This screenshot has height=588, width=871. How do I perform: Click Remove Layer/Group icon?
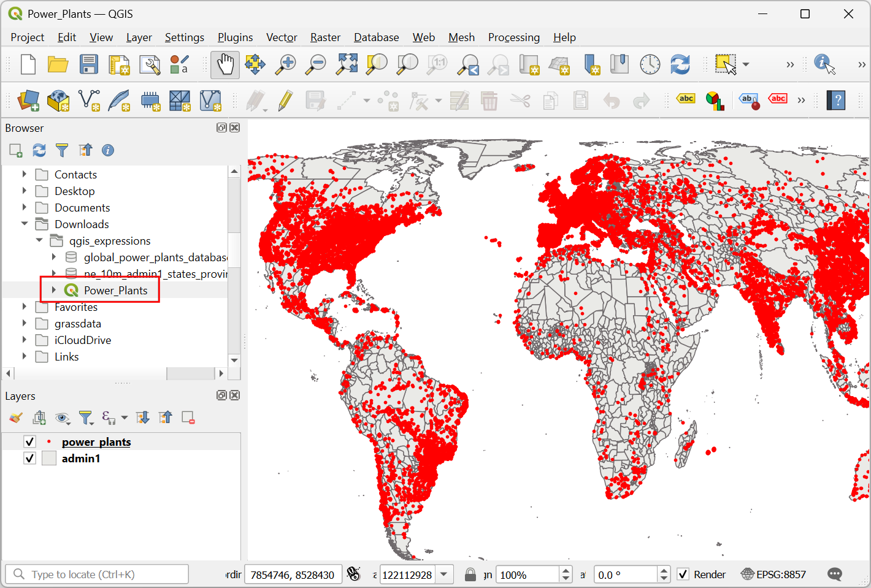(x=188, y=418)
